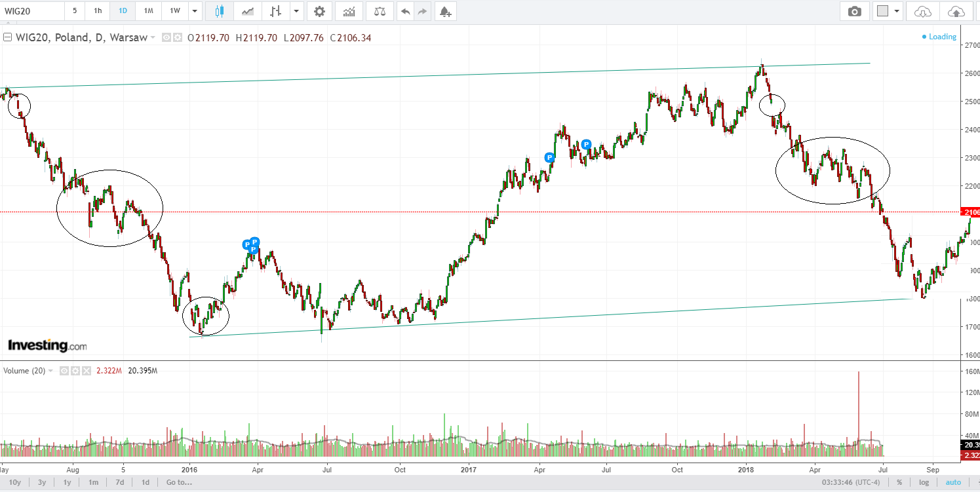Click the open value O2119.70

click(x=208, y=38)
